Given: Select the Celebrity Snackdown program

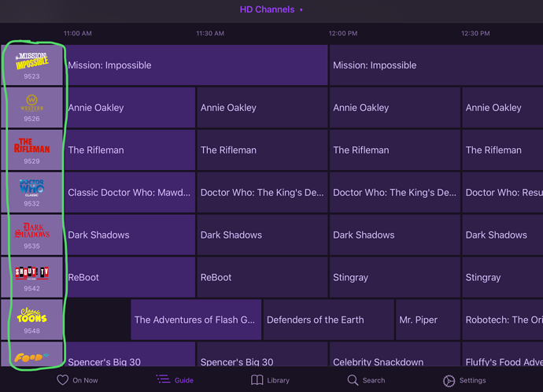Looking at the screenshot, I should 395,354.
